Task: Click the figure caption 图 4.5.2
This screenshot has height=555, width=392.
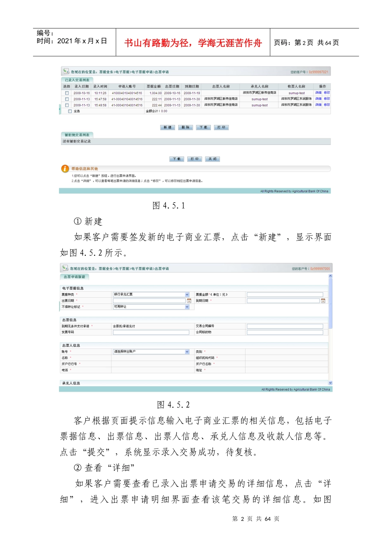Action: coord(174,405)
